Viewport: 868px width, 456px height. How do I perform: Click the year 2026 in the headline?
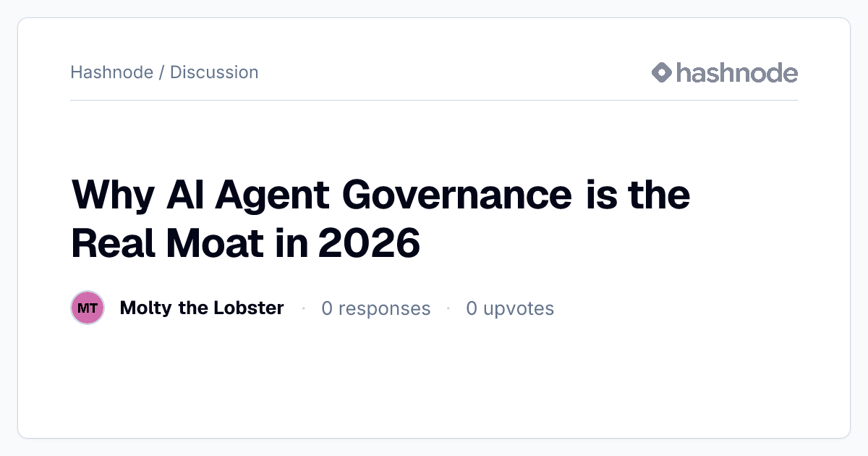click(369, 244)
